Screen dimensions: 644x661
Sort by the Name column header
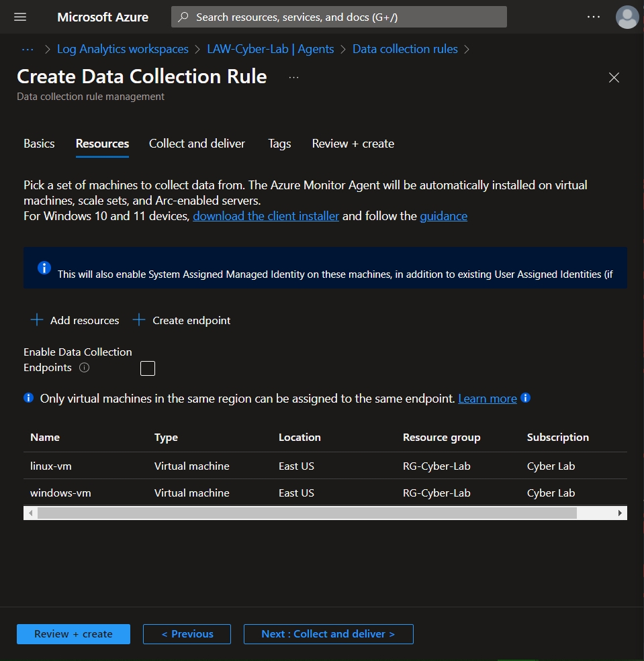45,437
